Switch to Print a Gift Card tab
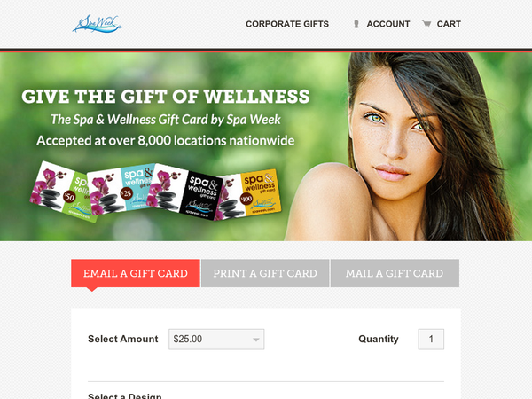Image resolution: width=532 pixels, height=399 pixels. click(x=265, y=273)
